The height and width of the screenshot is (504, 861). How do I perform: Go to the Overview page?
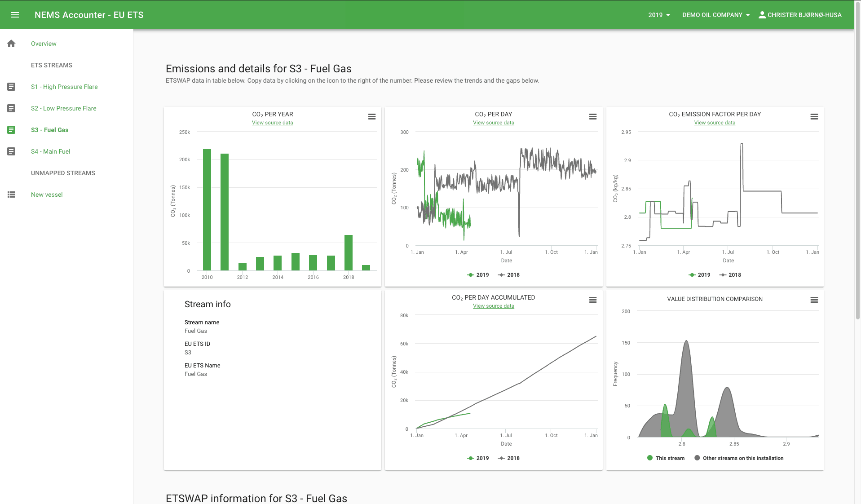click(x=44, y=44)
